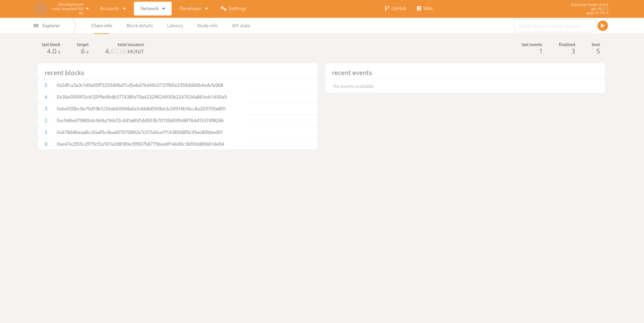Expand the Accounts dropdown menu
The image size is (644, 323).
pos(113,9)
